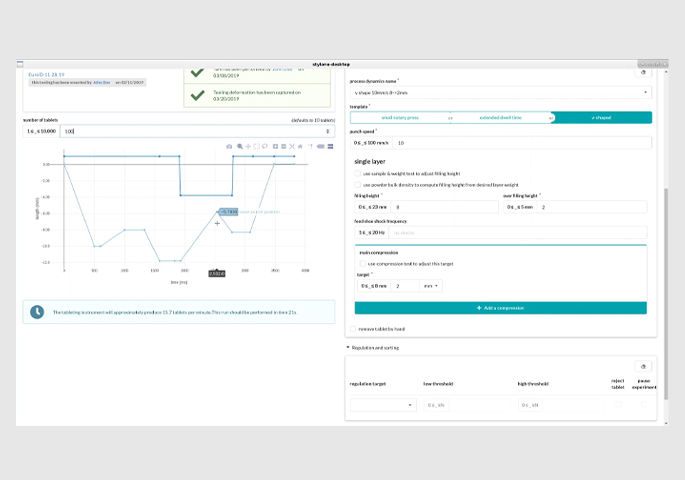The image size is (685, 480).
Task: Click the main compression target value field
Action: [406, 286]
